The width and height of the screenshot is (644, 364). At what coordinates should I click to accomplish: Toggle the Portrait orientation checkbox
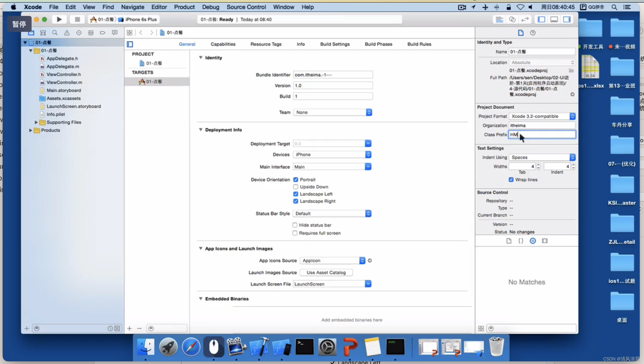click(296, 180)
